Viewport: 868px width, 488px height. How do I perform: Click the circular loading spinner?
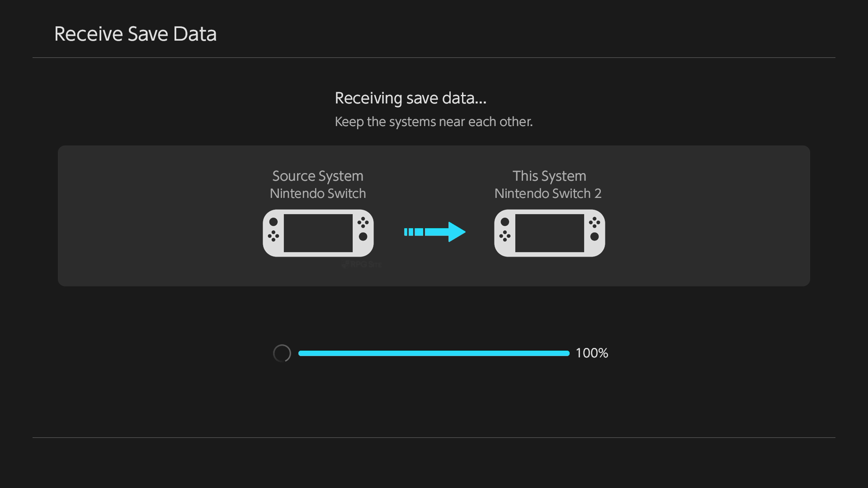point(282,353)
